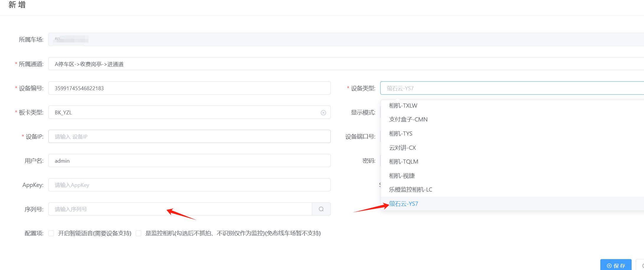The height and width of the screenshot is (270, 644).
Task: Click into the AppKey input field
Action: [189, 185]
